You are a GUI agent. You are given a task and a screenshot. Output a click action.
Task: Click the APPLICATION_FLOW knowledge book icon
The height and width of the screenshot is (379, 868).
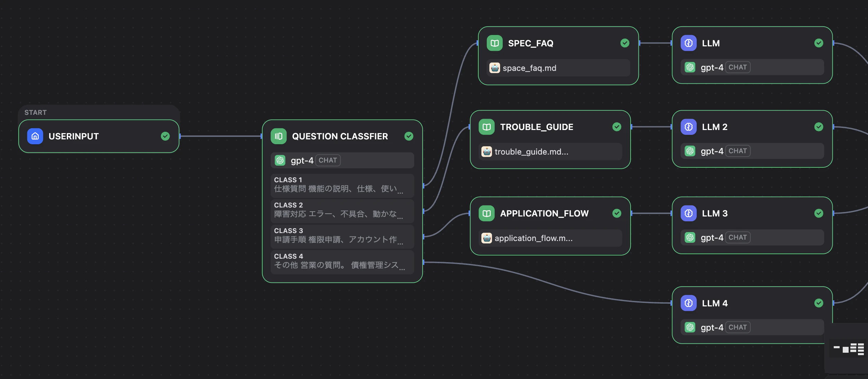[487, 213]
